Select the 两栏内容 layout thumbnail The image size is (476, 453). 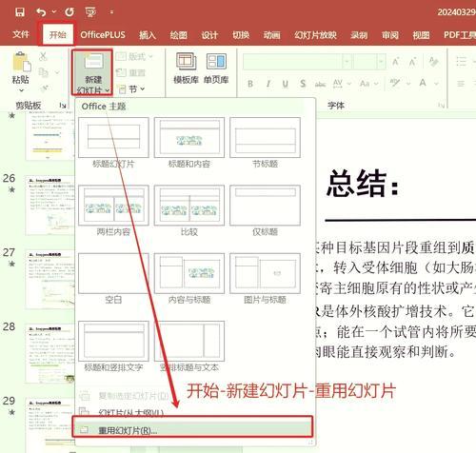(x=113, y=206)
